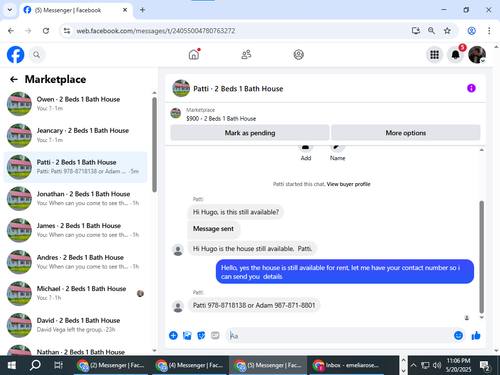
Task: Select Patti - 2 Beds 1 Bath House chat
Action: pos(76,167)
